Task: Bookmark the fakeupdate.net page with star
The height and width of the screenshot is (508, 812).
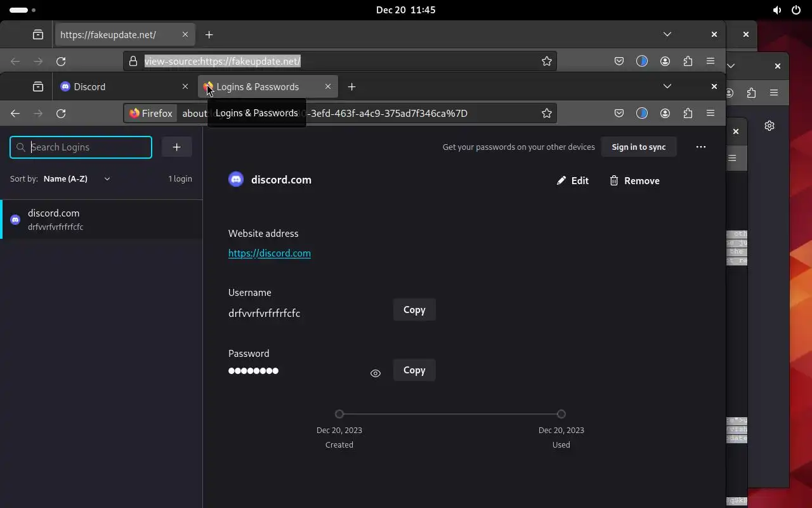Action: 547,61
